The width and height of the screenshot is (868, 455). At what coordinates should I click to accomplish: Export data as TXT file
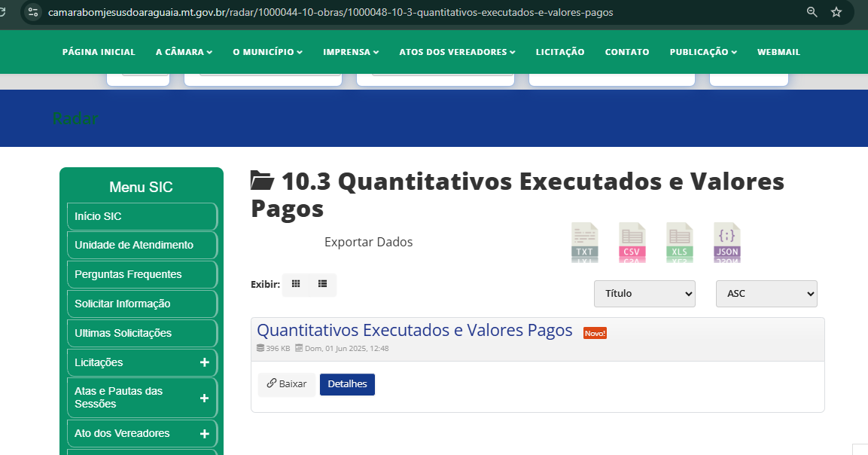585,243
